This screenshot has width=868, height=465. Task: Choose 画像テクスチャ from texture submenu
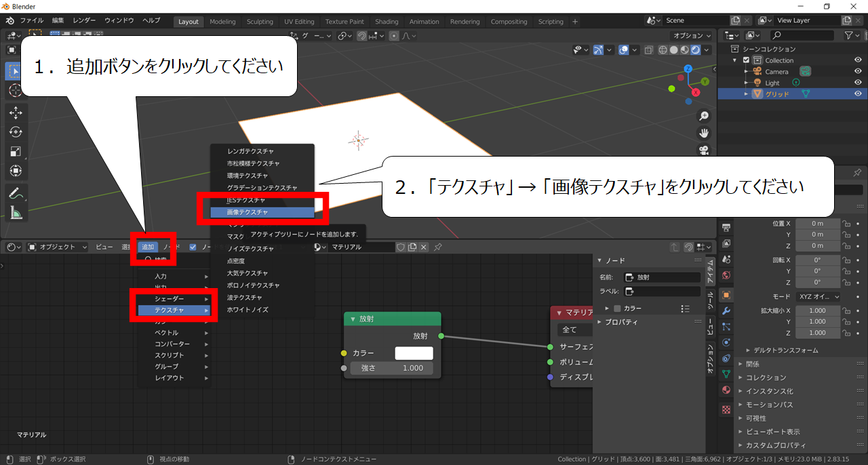(x=262, y=212)
